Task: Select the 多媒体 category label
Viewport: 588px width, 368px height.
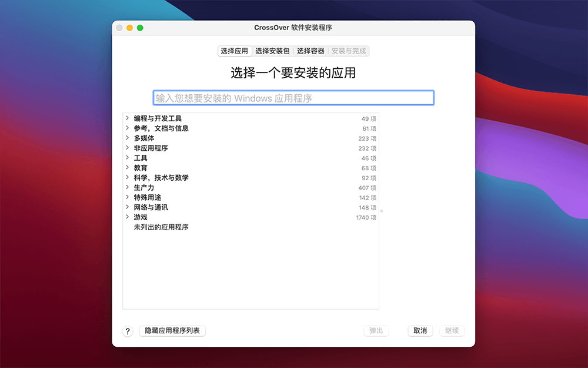Action: 144,138
